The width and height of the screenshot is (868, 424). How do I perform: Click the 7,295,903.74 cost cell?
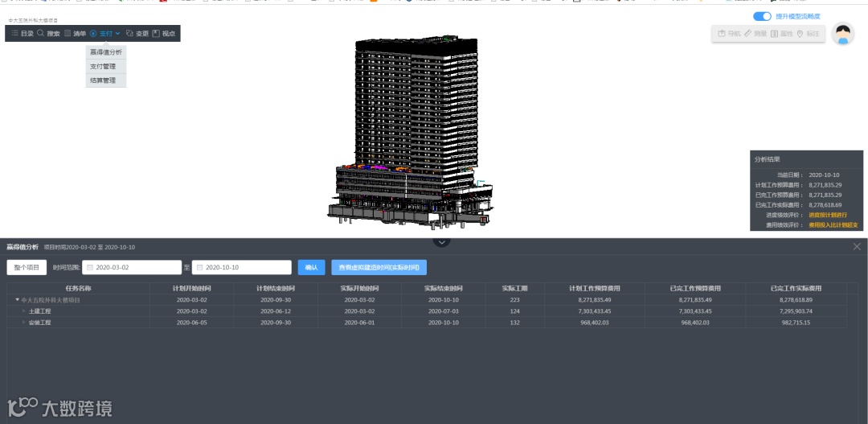tap(796, 311)
